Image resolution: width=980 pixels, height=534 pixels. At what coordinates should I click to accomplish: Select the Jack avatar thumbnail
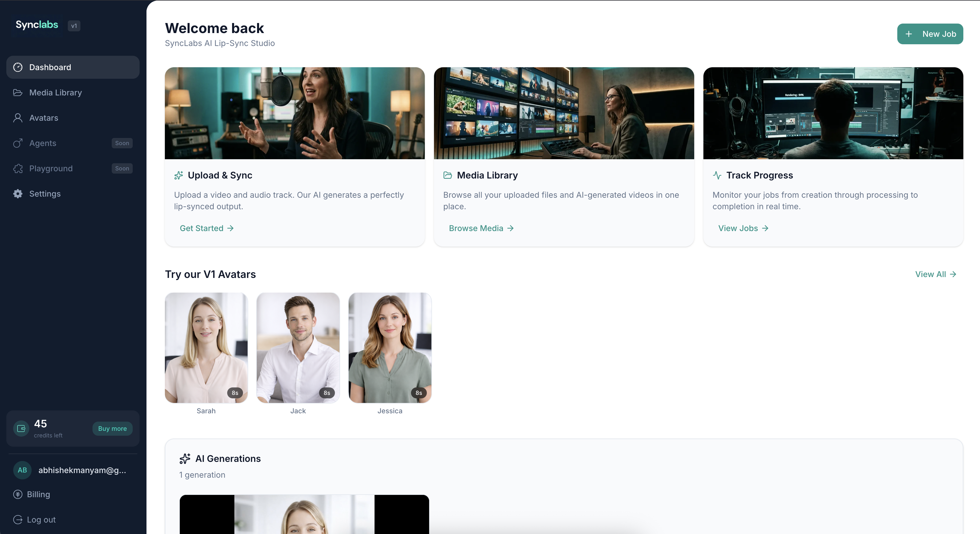coord(298,347)
